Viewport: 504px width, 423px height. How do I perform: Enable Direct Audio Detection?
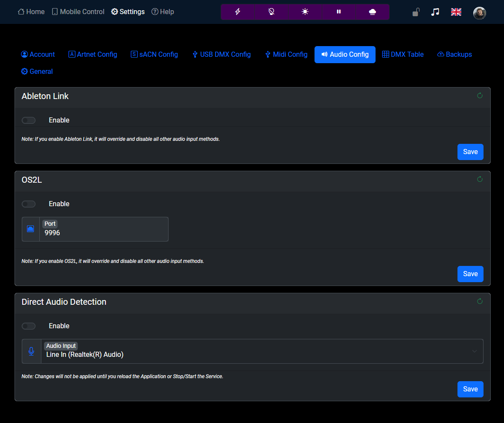pos(28,326)
